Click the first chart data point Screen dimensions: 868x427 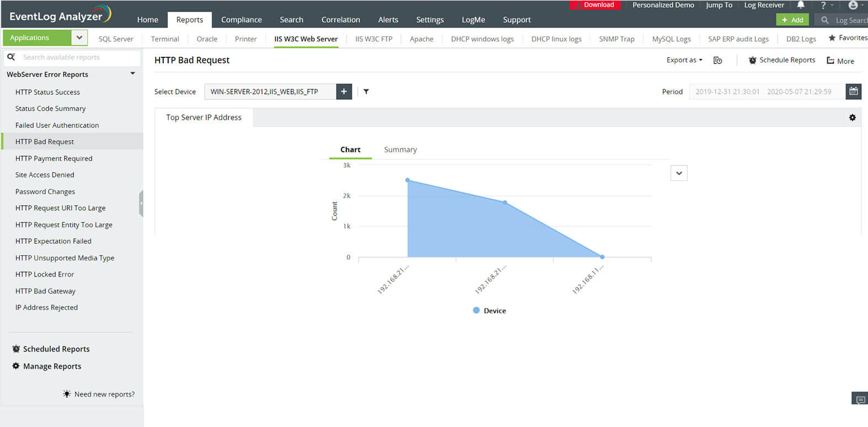(408, 180)
